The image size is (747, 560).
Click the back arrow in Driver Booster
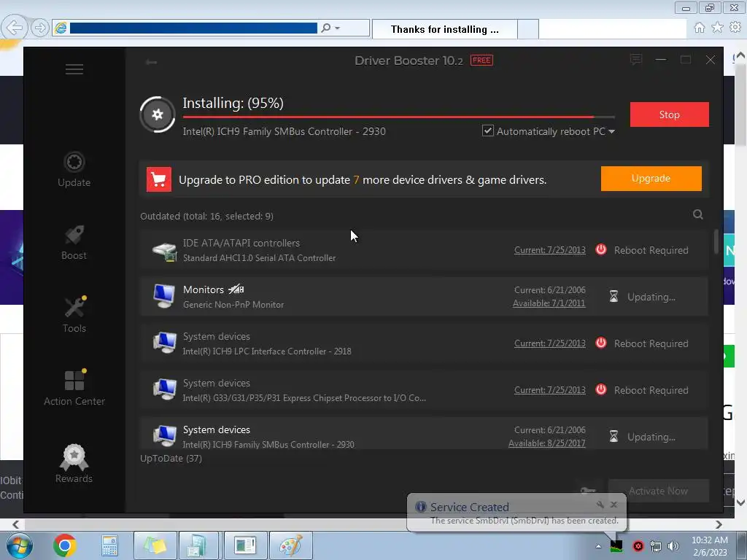(152, 62)
